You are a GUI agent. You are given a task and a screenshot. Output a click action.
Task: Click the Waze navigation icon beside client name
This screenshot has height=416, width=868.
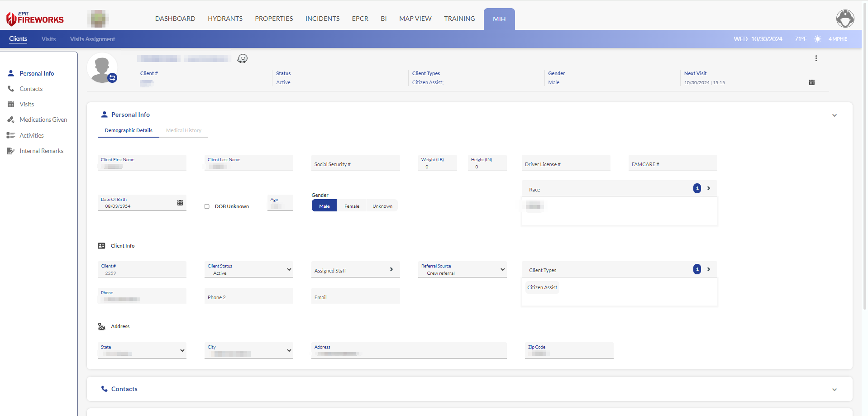tap(243, 58)
